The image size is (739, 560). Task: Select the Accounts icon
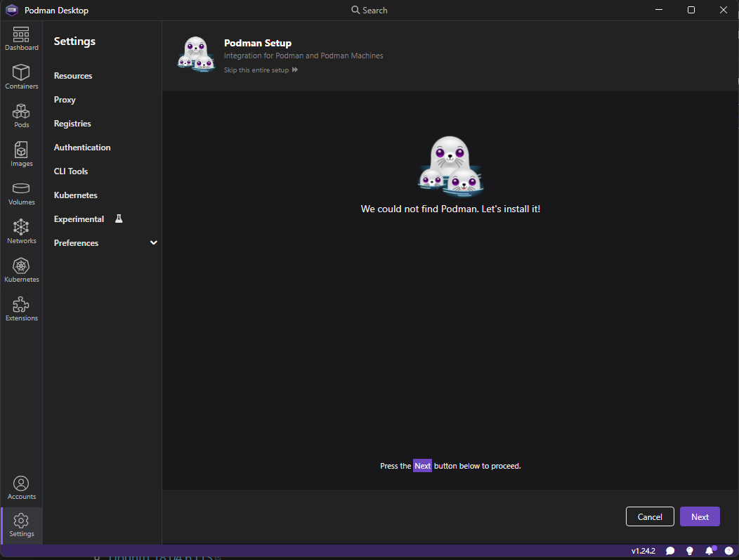[x=21, y=487]
